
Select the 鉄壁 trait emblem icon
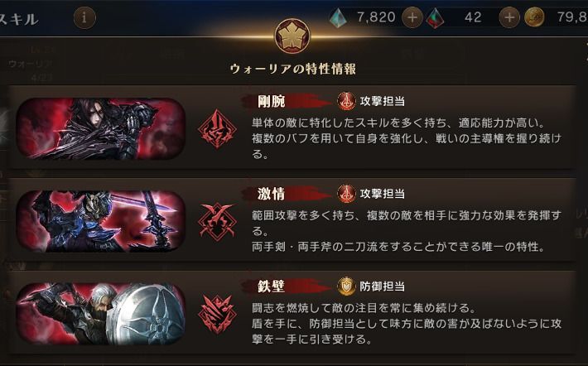(x=217, y=315)
